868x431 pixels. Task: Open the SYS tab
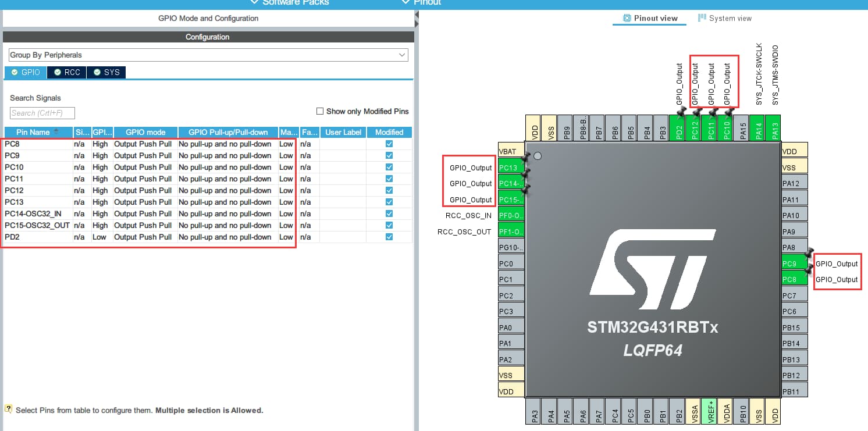(106, 72)
